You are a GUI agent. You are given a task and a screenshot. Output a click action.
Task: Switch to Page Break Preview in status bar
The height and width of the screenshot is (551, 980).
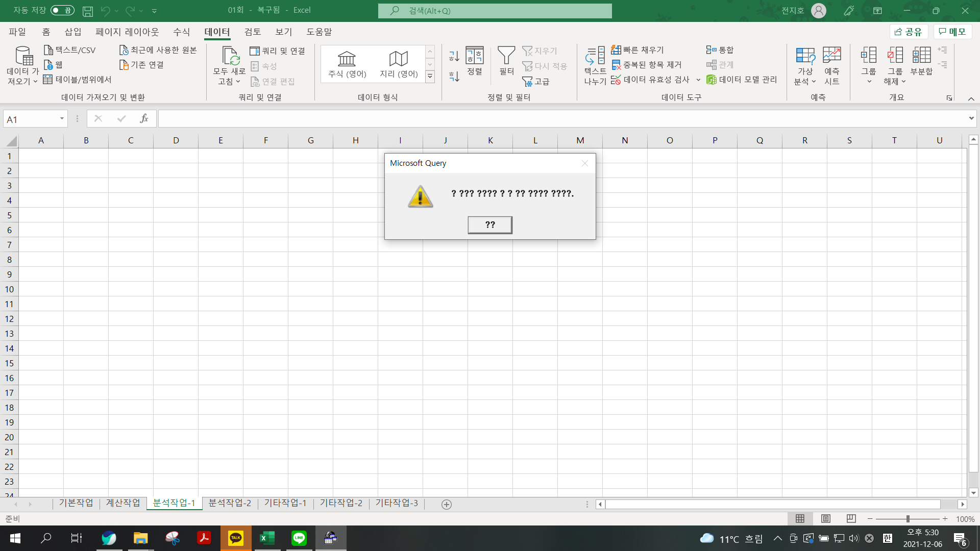point(851,519)
